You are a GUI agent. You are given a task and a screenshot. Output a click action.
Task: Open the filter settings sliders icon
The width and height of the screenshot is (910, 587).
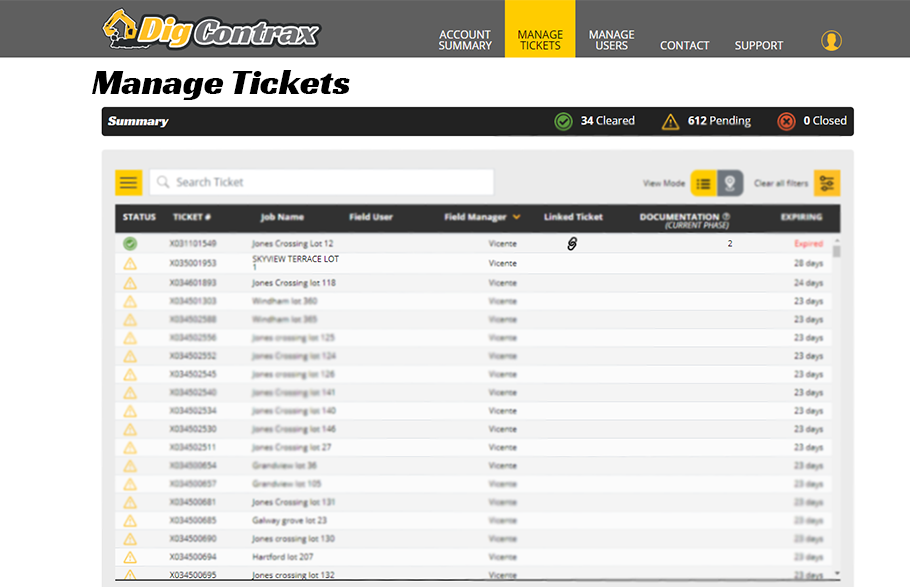tap(827, 183)
